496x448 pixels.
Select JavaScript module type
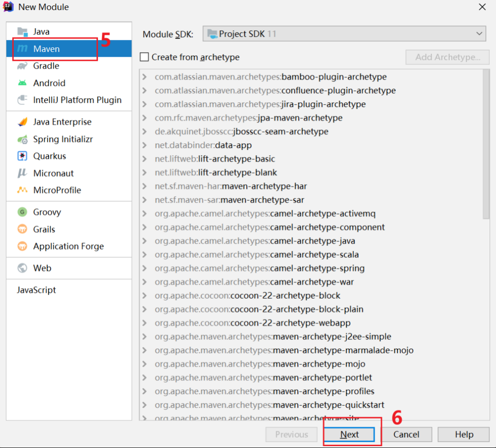tap(69, 290)
